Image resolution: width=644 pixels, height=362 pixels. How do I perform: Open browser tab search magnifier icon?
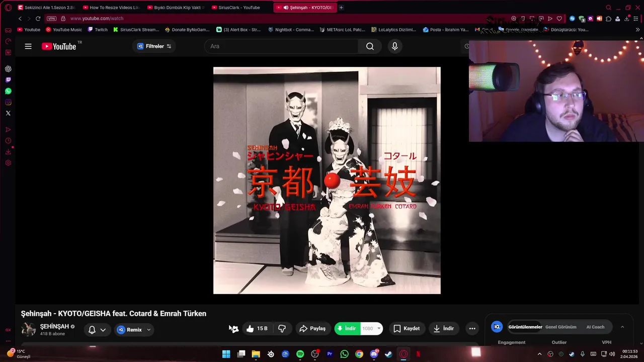pos(608,8)
